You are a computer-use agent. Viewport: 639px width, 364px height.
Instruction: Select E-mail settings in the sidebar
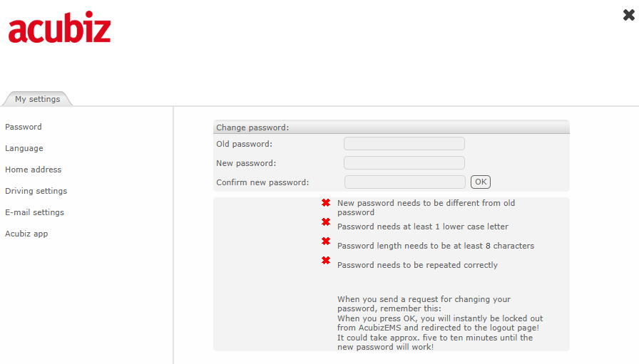point(35,212)
